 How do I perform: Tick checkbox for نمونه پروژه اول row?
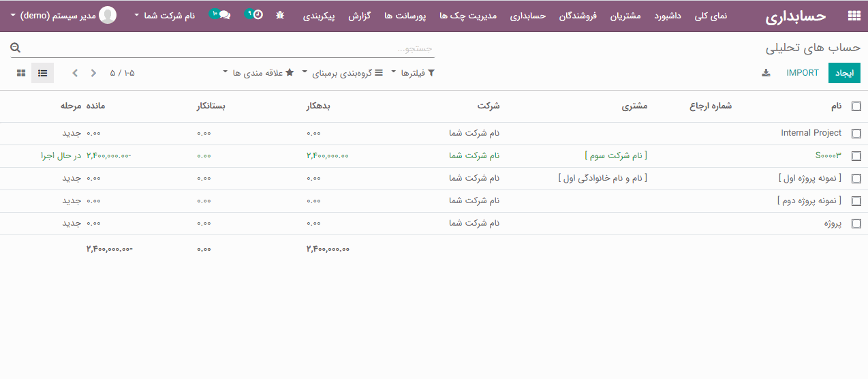856,179
